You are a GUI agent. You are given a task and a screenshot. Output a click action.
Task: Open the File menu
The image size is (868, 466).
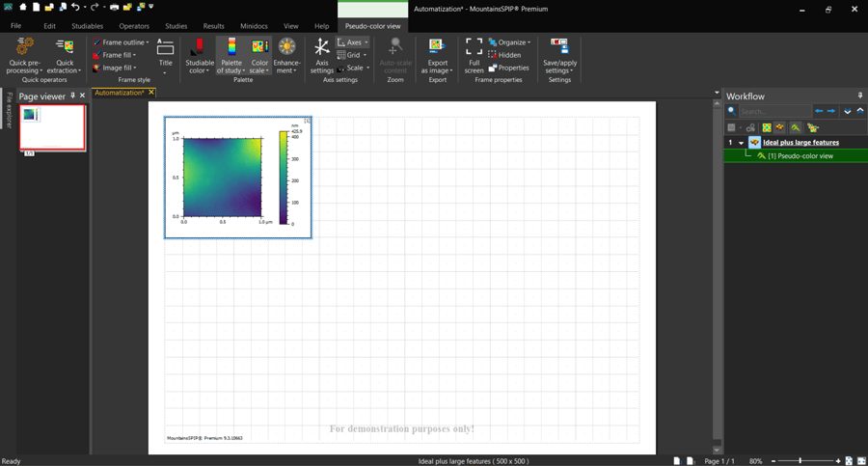(x=16, y=26)
